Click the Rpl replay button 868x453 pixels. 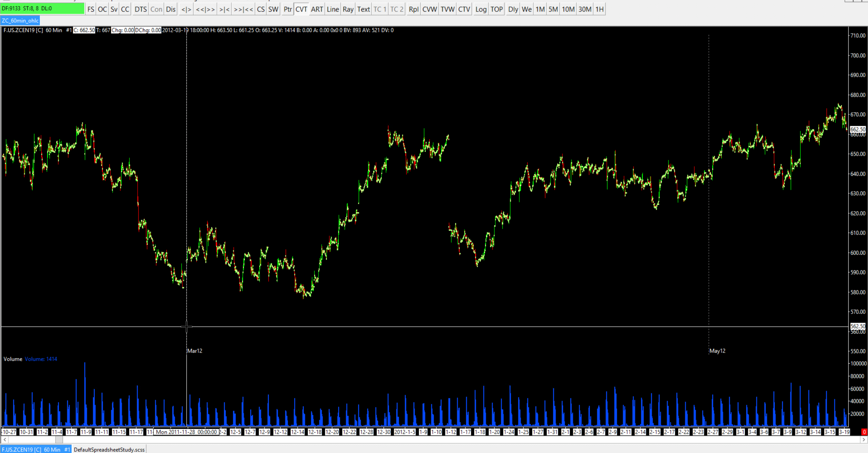(414, 9)
